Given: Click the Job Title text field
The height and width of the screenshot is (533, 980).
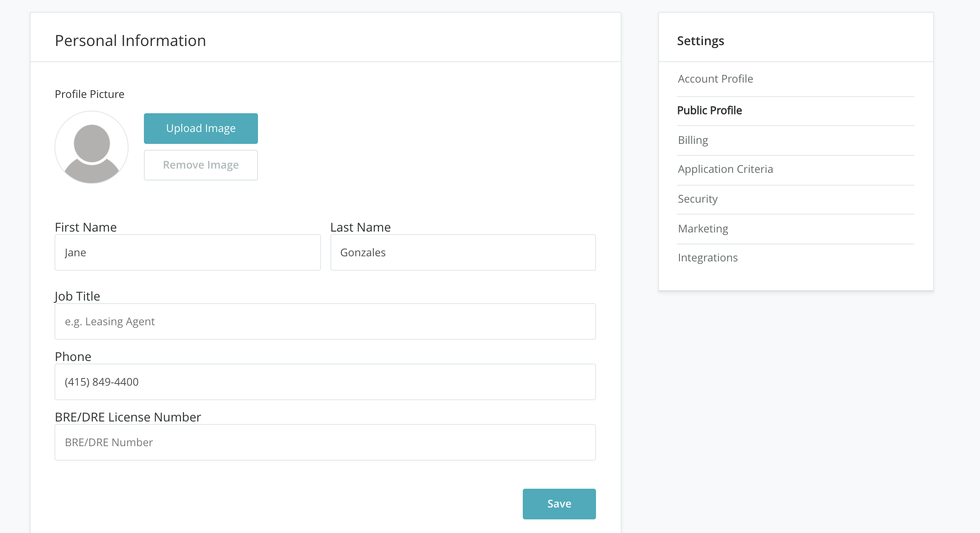Looking at the screenshot, I should click(x=325, y=321).
